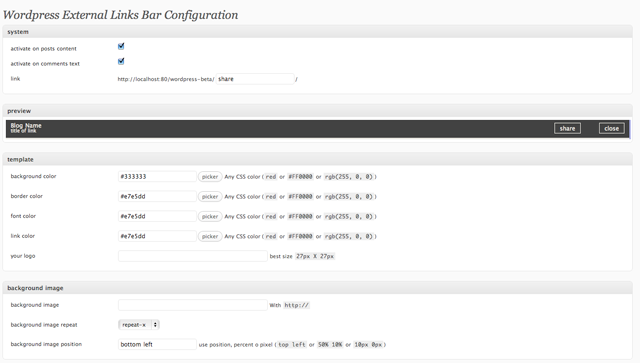
Task: Focus the background color field #333333
Action: click(157, 176)
